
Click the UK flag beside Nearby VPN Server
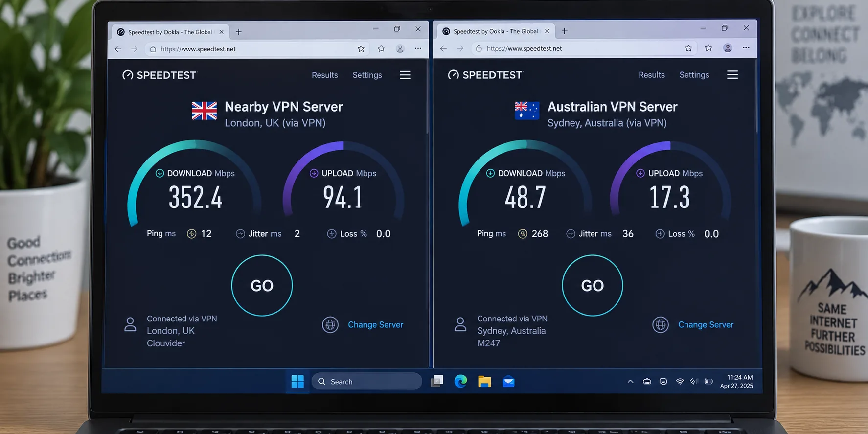tap(204, 111)
